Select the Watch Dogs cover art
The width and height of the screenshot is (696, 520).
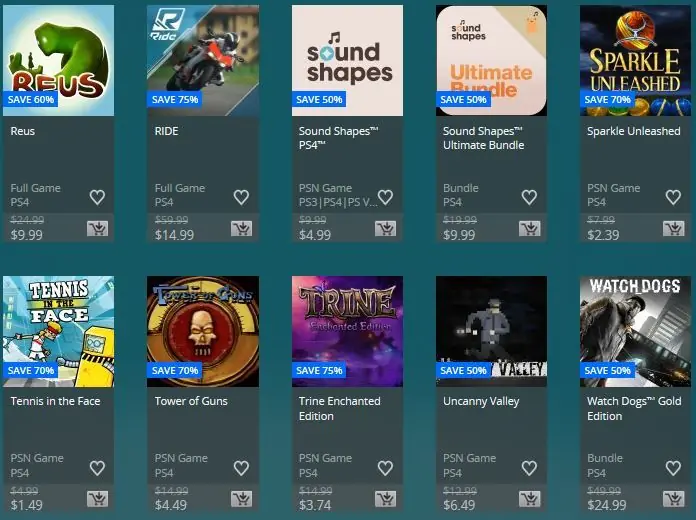pyautogui.click(x=635, y=331)
